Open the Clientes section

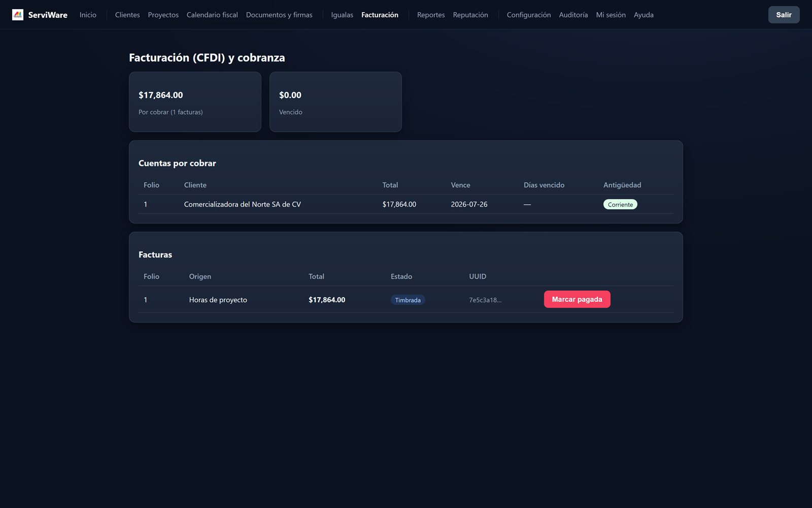point(127,15)
